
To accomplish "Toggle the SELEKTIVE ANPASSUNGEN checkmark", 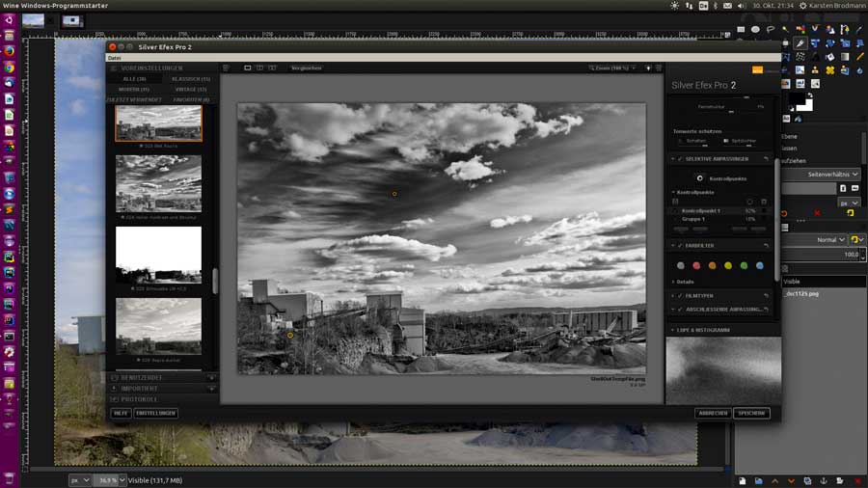I will point(680,159).
